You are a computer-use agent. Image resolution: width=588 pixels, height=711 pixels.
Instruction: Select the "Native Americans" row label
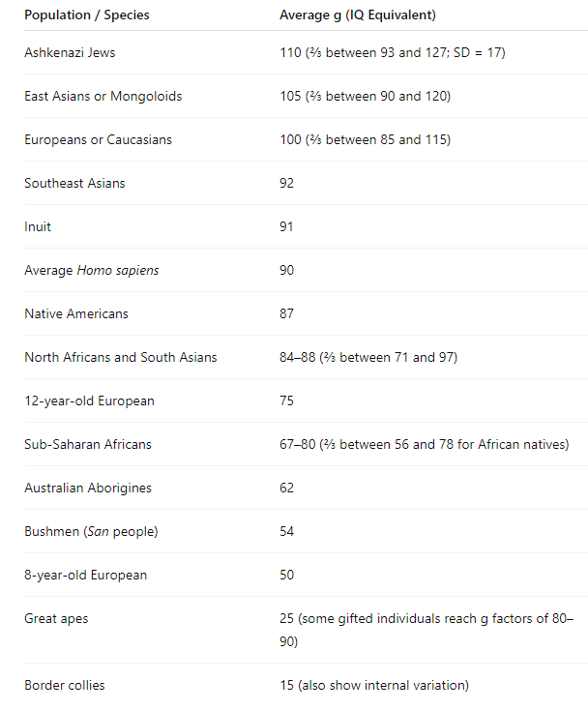tap(76, 313)
